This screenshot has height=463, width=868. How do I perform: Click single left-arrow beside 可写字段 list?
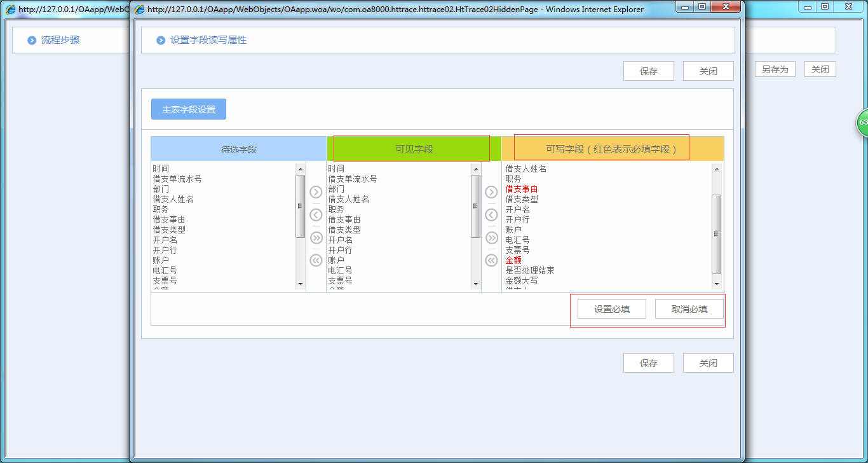tap(491, 215)
